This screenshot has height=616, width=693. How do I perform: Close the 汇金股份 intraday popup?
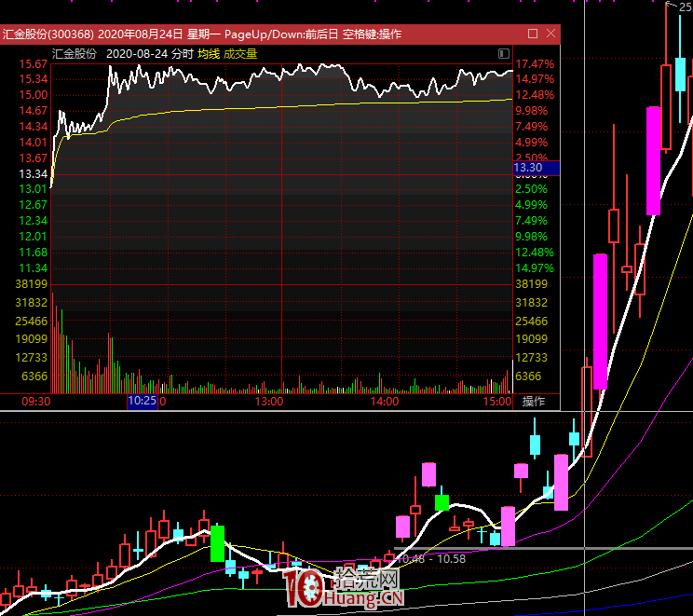pos(550,34)
